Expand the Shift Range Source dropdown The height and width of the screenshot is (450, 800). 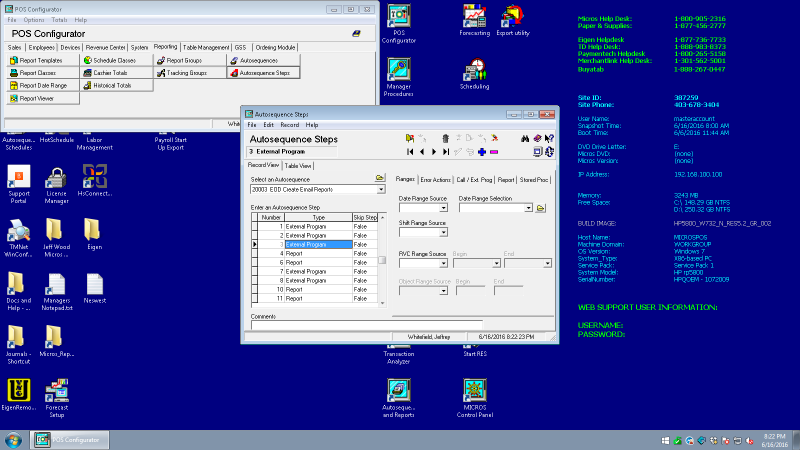(x=443, y=232)
